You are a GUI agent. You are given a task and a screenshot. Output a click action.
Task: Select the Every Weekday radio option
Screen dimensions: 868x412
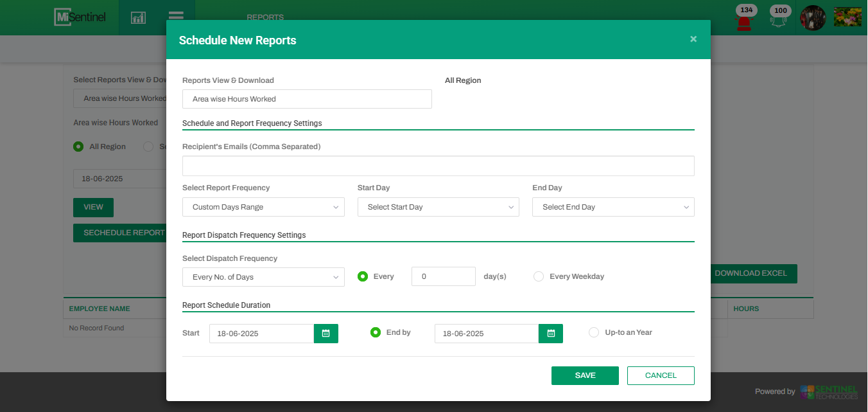[x=539, y=276]
